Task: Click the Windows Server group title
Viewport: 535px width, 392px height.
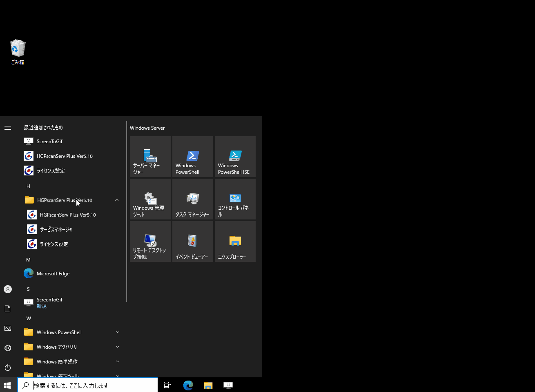Action: (x=147, y=128)
